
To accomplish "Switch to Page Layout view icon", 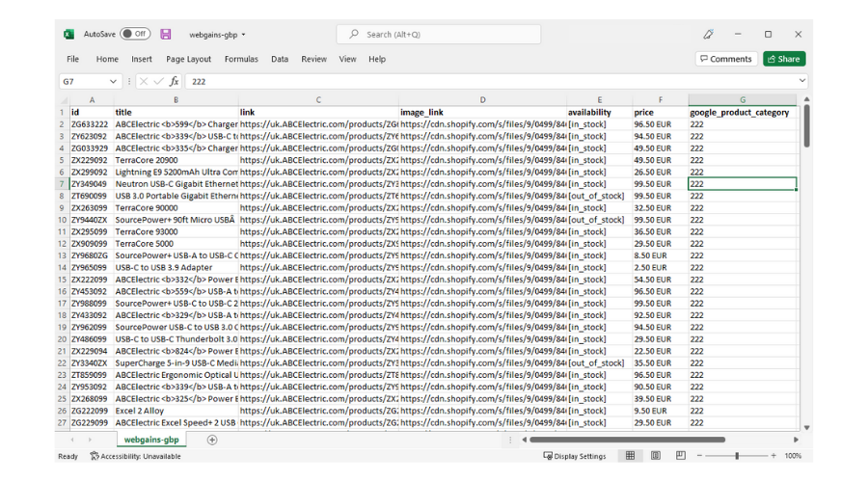I will click(x=656, y=455).
